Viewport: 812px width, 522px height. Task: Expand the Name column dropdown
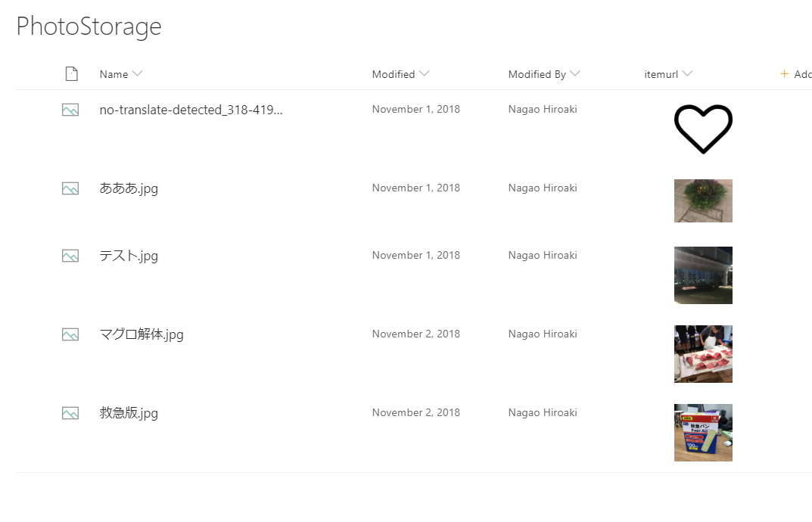[137, 73]
